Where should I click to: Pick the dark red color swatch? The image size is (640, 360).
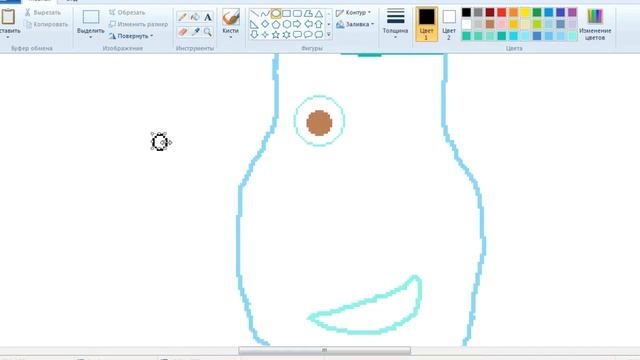coord(490,12)
